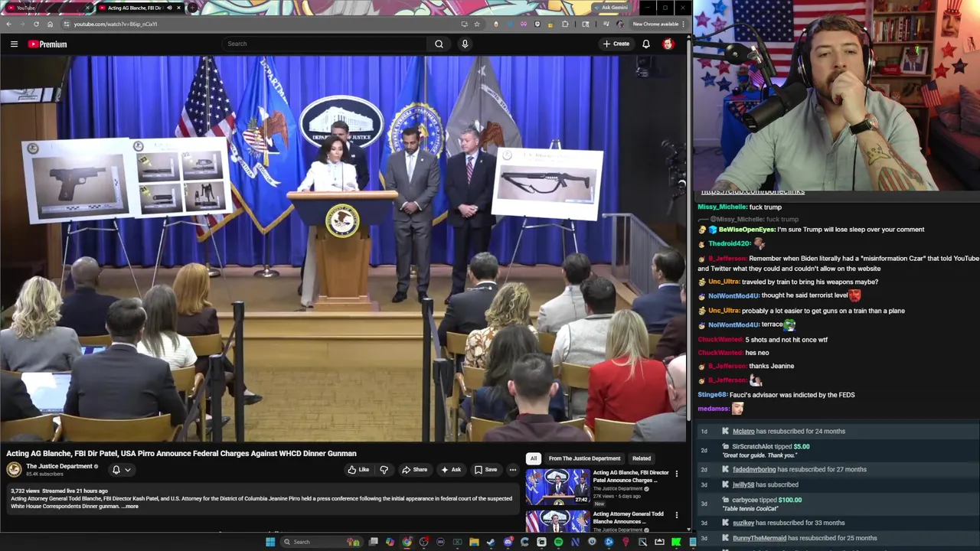Share the video
Image resolution: width=980 pixels, height=551 pixels.
pos(415,470)
